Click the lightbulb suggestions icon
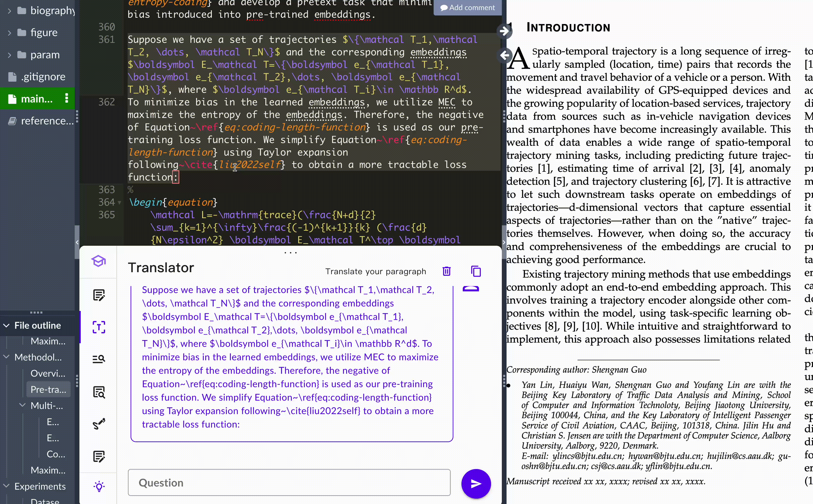This screenshot has height=504, width=813. click(x=99, y=486)
